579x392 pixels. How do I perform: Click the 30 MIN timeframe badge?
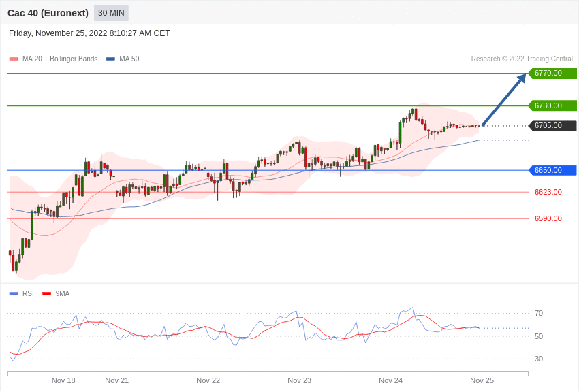pyautogui.click(x=111, y=13)
